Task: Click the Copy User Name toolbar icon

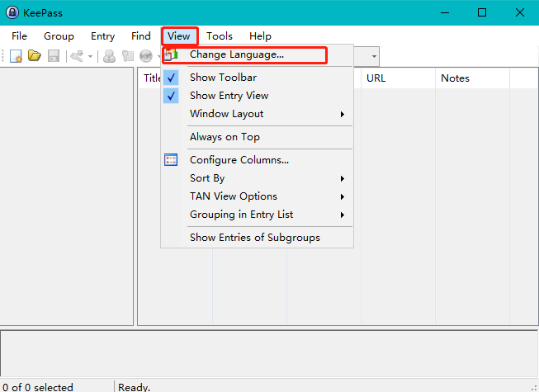Action: point(109,56)
